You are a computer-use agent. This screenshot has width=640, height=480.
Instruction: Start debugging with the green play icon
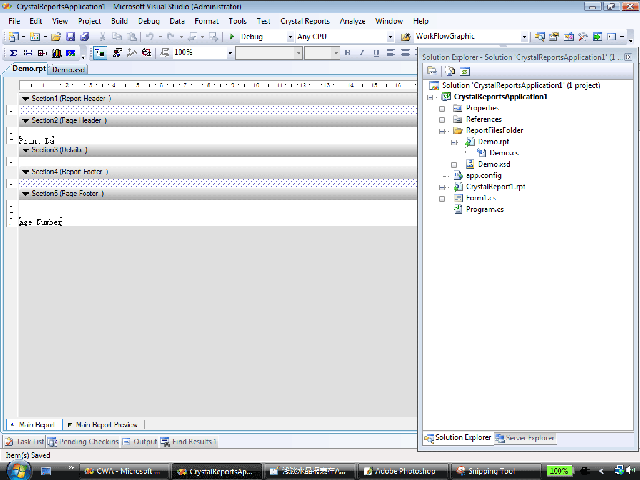pos(231,37)
